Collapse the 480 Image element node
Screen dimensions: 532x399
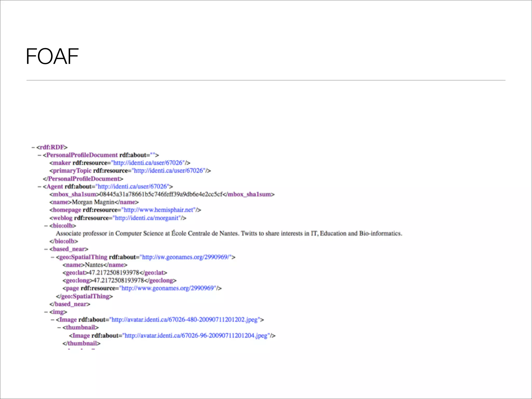coord(52,320)
